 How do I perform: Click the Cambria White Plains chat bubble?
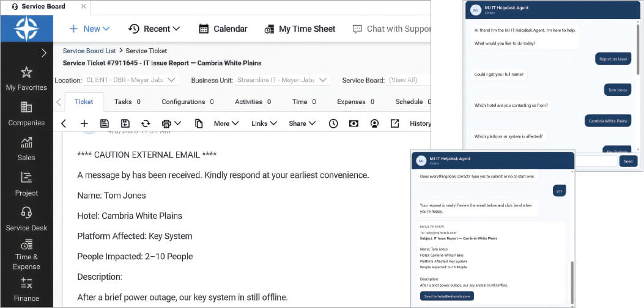(x=608, y=121)
